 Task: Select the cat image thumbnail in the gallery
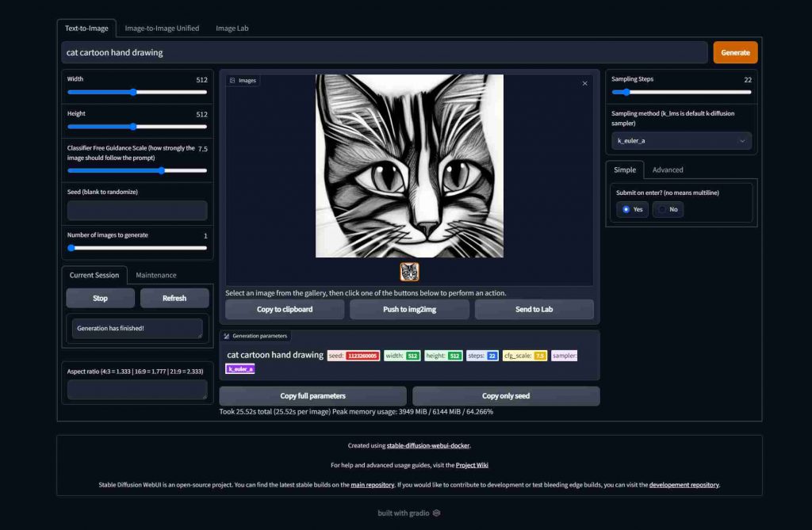tap(409, 272)
